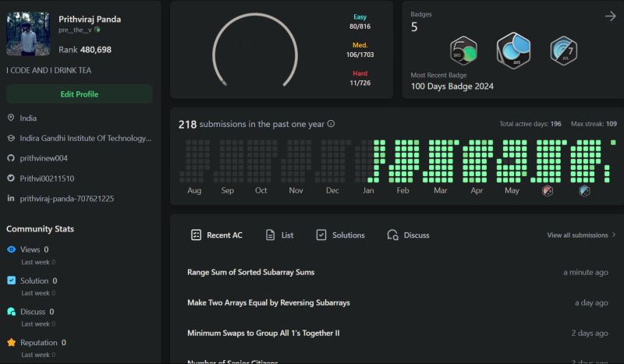Click the Med. 106/1703 stat
The image size is (624, 364).
click(x=360, y=50)
